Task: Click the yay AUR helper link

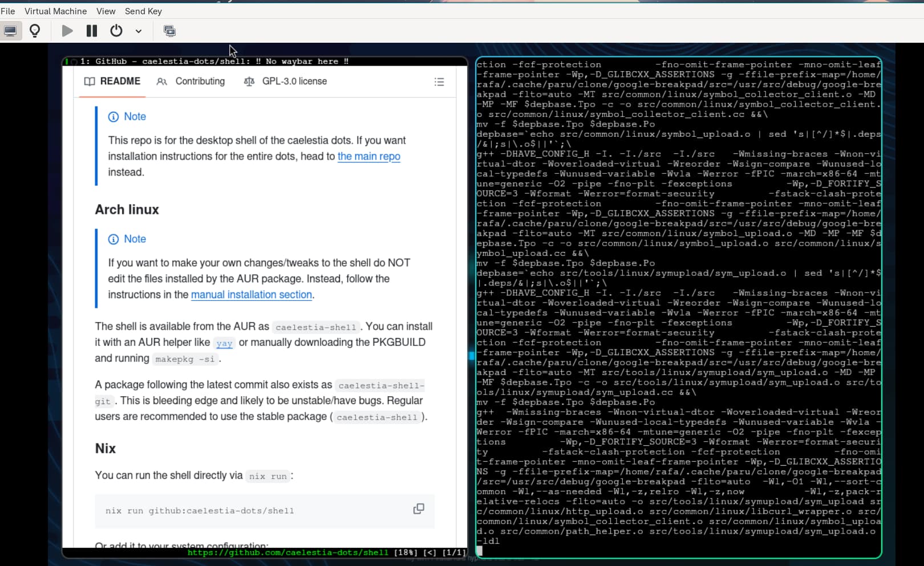Action: pos(224,343)
